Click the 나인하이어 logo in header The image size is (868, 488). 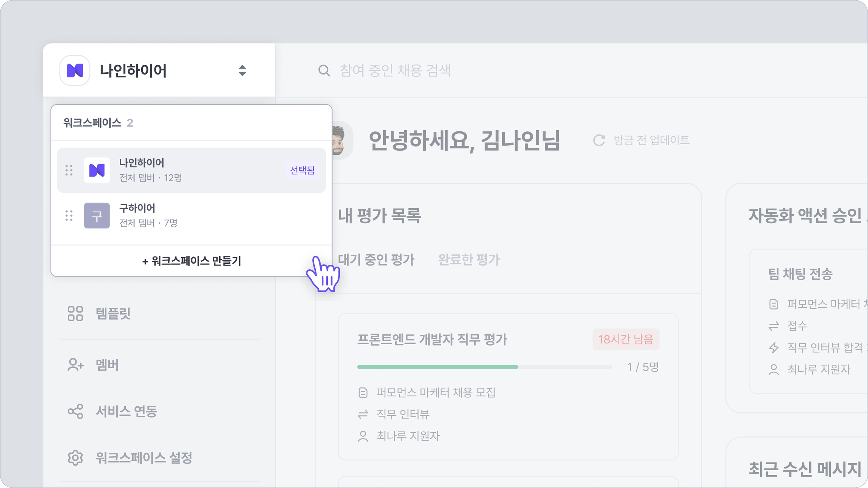[75, 70]
